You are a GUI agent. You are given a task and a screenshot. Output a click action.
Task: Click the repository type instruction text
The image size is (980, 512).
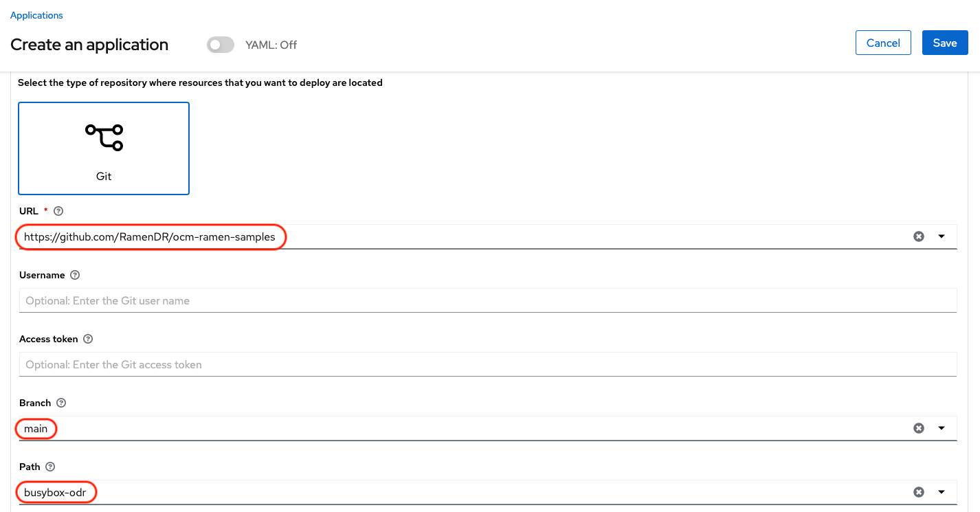click(x=200, y=82)
